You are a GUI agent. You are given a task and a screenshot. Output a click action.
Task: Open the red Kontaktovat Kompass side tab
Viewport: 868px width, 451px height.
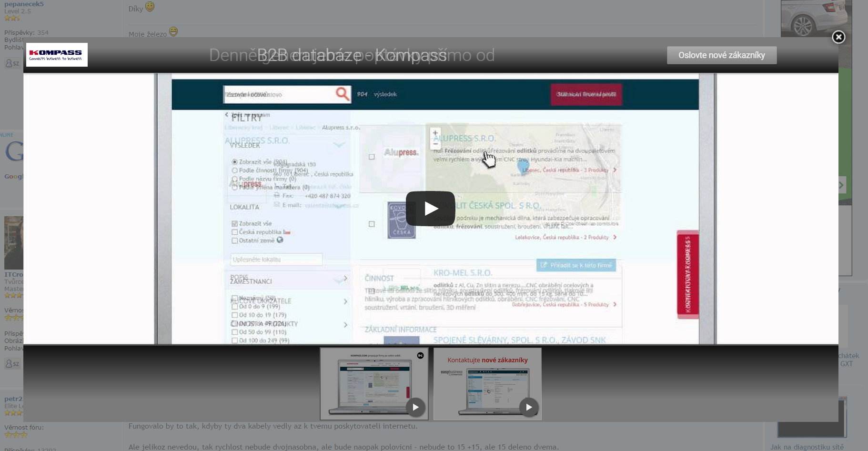point(688,274)
